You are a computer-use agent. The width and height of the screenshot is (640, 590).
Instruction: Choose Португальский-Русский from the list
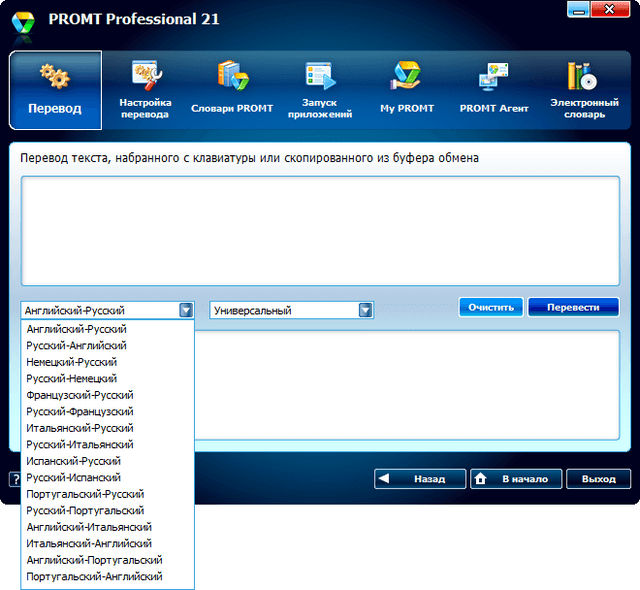click(x=107, y=494)
